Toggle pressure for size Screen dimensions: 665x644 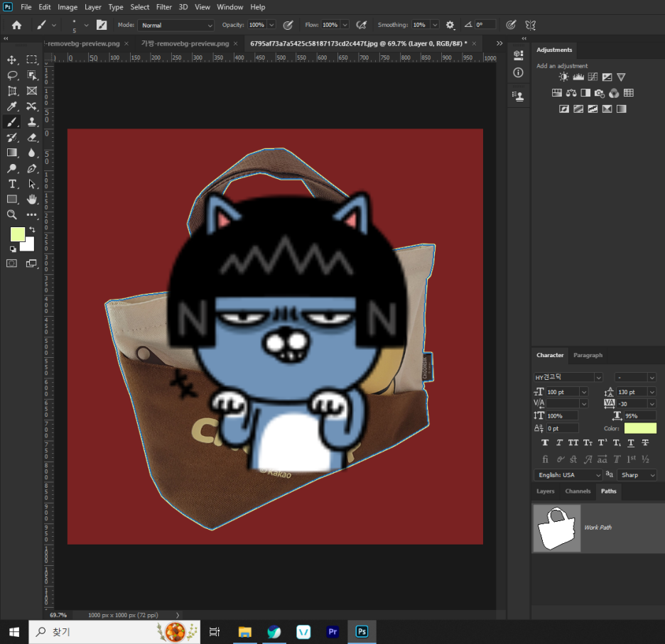pyautogui.click(x=511, y=25)
